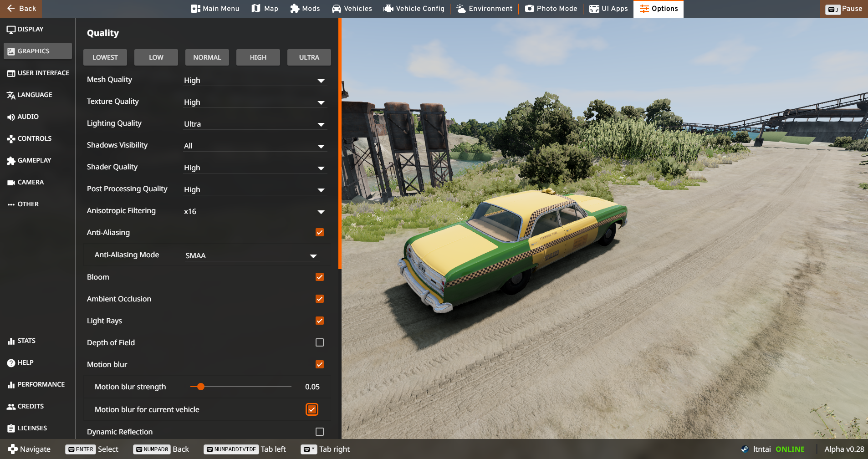868x459 pixels.
Task: Open the Performance chart icon
Action: point(11,385)
